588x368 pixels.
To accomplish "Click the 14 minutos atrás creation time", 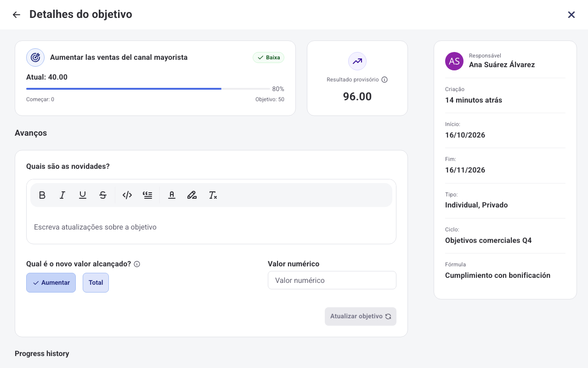I will point(474,100).
